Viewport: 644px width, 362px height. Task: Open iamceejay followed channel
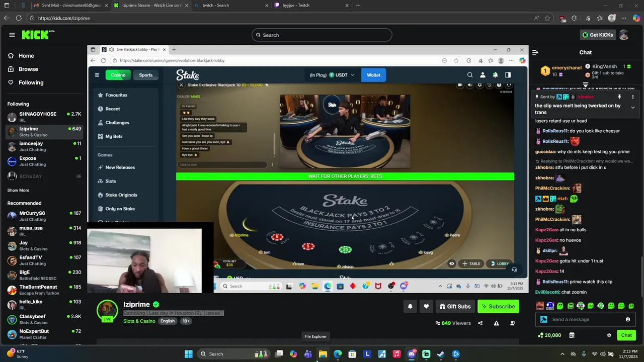point(44,146)
